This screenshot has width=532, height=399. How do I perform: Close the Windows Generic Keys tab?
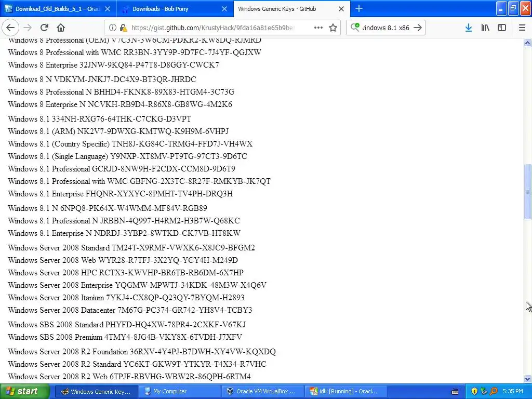coord(341,9)
